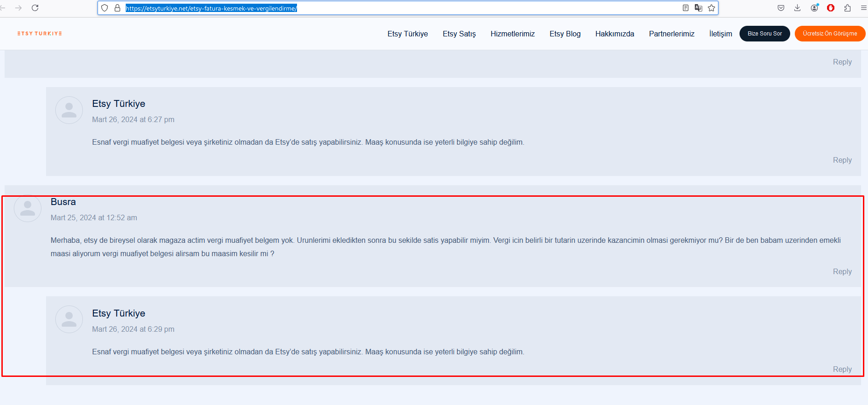Screen dimensions: 868x405
Task: Go to the Etsy Blog menu item
Action: [x=565, y=34]
